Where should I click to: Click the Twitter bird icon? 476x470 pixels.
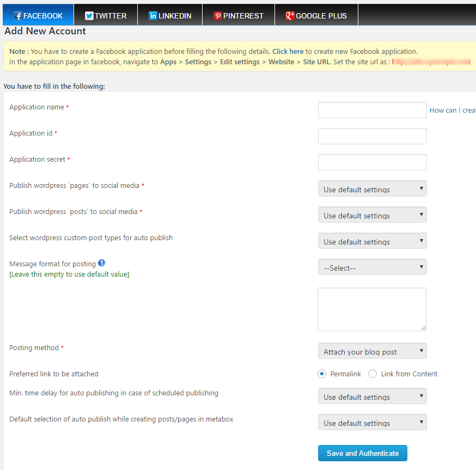pos(88,15)
